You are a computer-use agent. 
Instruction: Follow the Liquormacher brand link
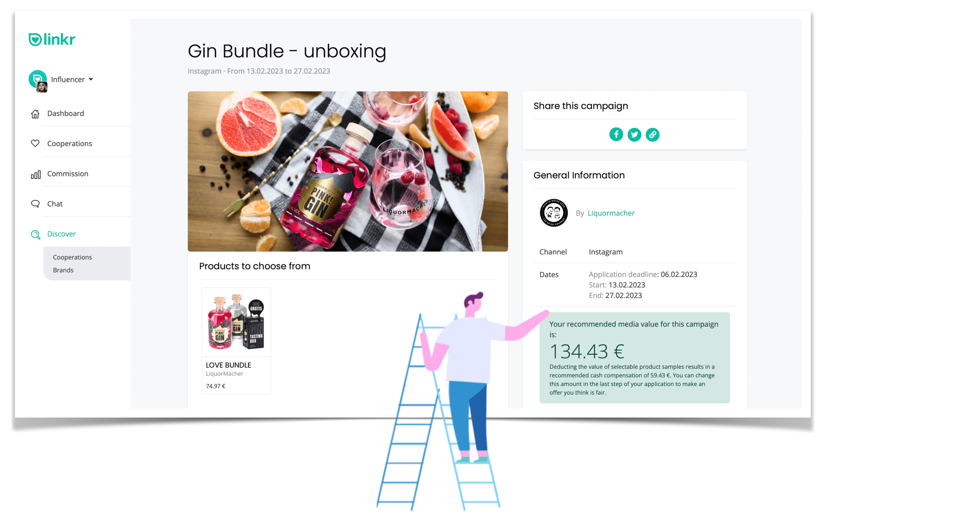[x=611, y=213]
